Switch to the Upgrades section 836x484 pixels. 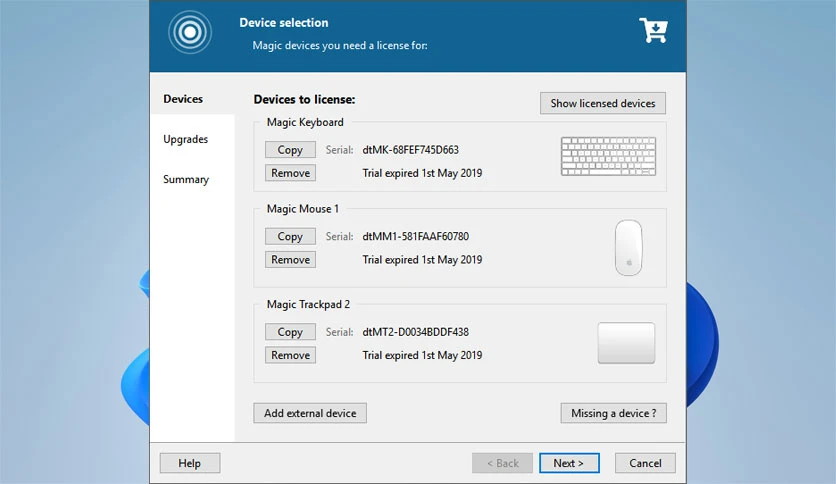click(x=186, y=139)
